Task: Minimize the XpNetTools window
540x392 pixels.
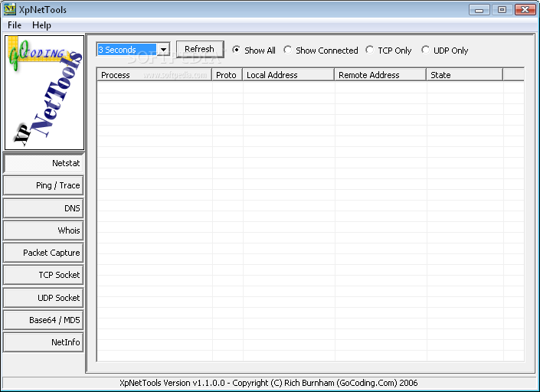Action: click(479, 10)
